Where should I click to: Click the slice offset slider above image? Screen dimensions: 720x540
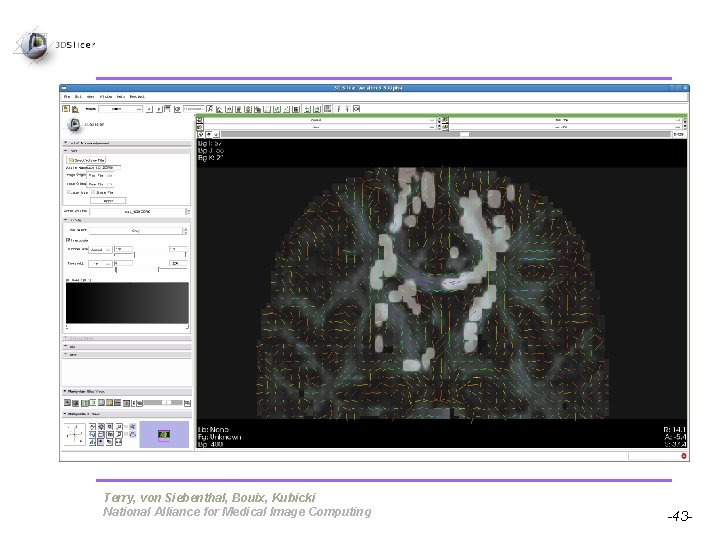(x=446, y=135)
